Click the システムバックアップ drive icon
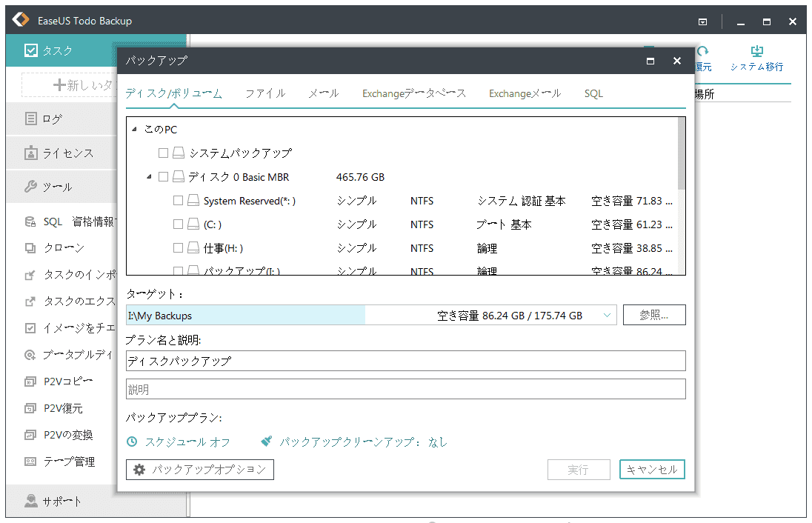This screenshot has width=812, height=523. pos(179,153)
